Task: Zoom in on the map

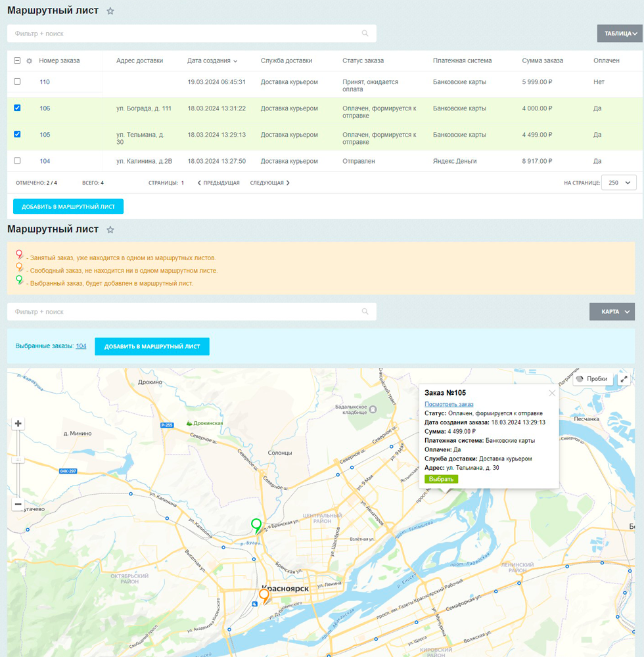Action: [18, 423]
